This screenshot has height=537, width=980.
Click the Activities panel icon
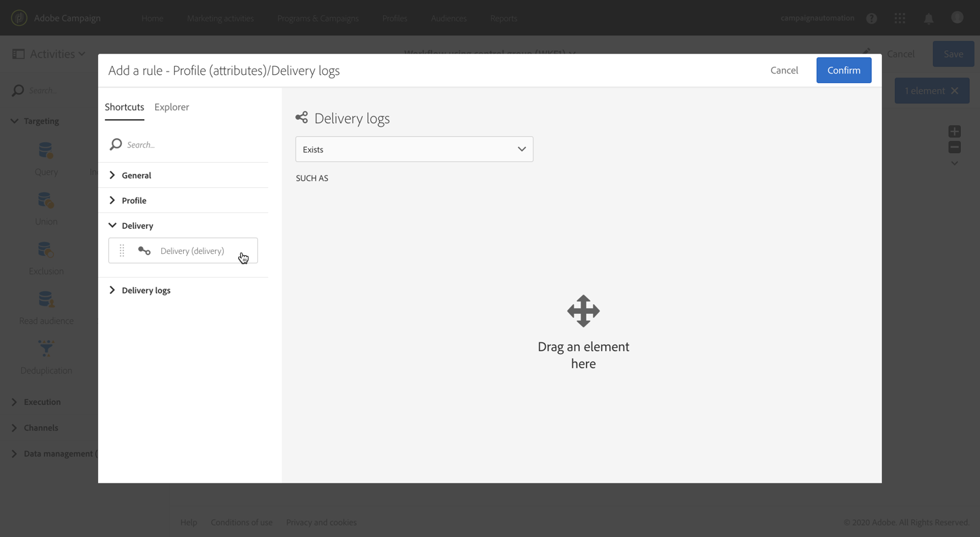(18, 54)
